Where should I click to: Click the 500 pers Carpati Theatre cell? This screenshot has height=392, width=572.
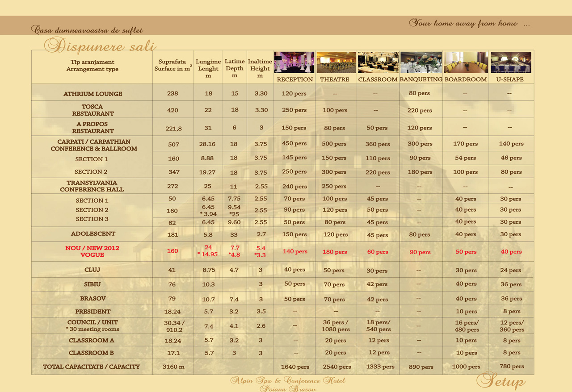coord(334,144)
